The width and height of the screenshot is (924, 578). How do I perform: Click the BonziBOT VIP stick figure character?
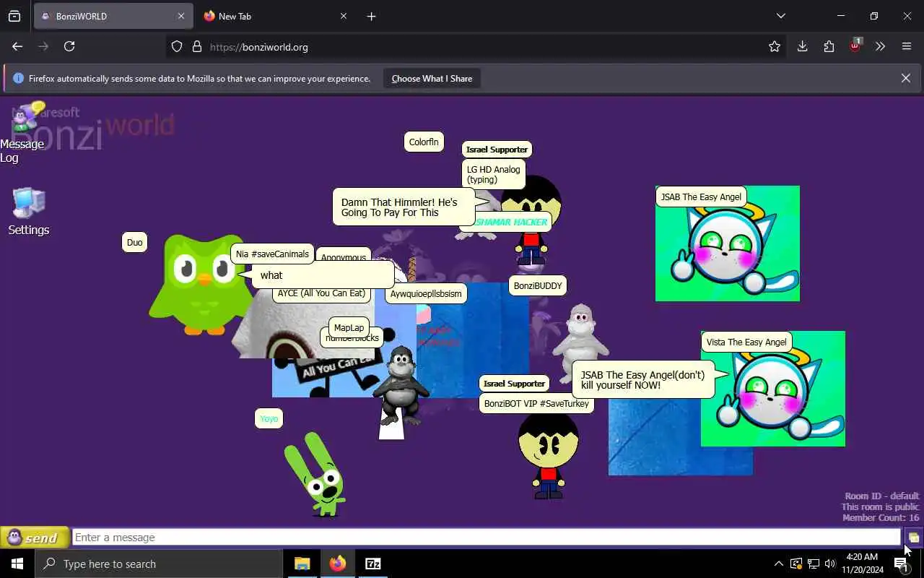[548, 457]
